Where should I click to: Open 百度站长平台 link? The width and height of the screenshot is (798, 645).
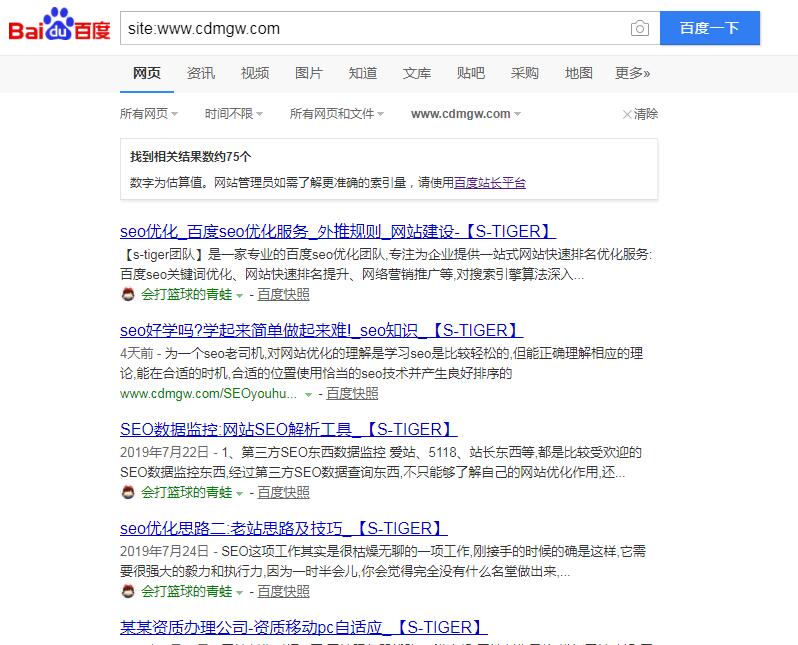pos(490,182)
